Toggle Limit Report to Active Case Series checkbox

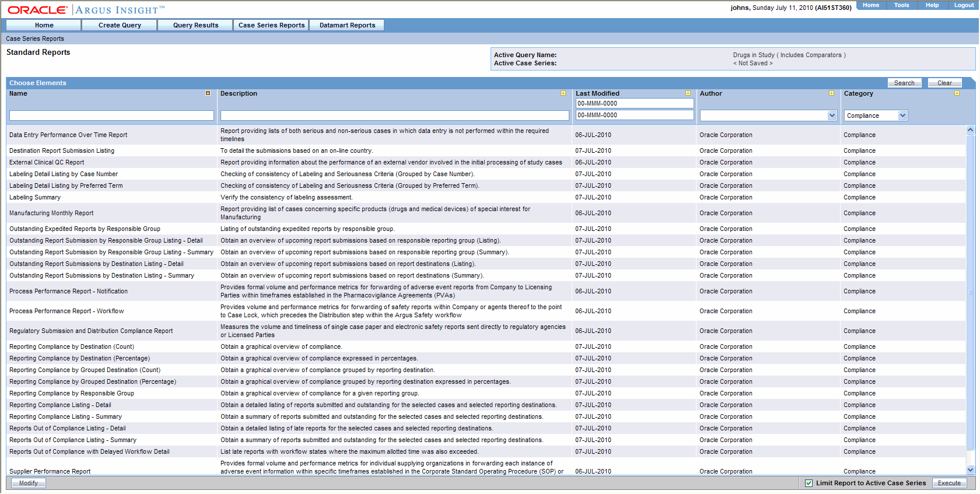(808, 483)
